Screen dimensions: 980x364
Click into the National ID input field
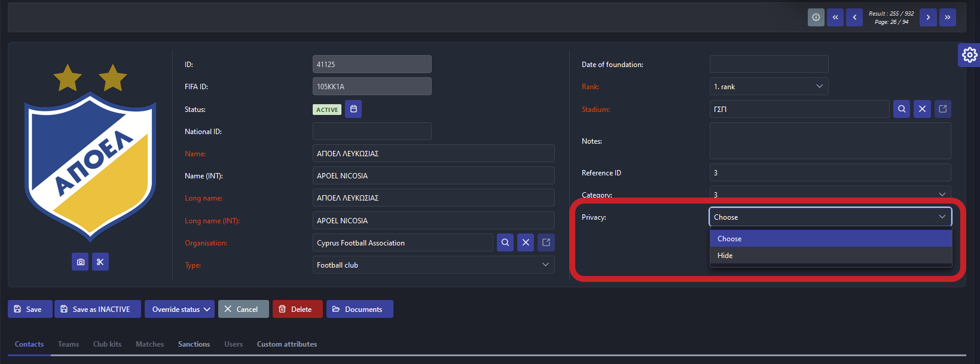click(372, 131)
